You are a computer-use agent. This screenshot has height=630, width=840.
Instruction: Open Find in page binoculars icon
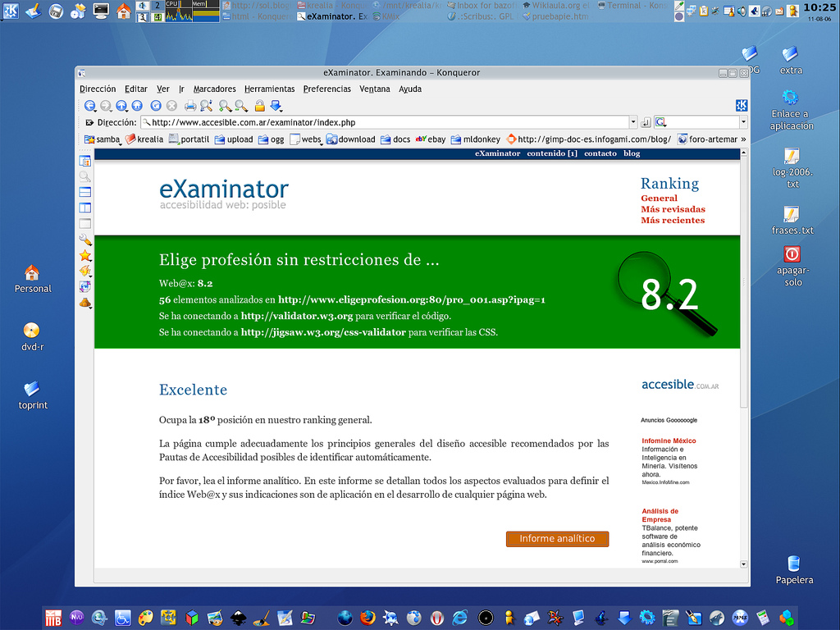click(x=206, y=106)
